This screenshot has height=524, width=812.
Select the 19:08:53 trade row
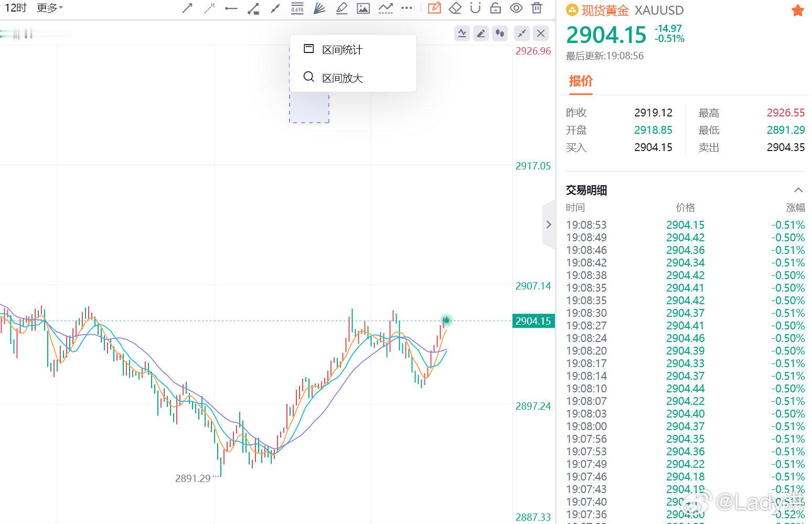[x=686, y=225]
